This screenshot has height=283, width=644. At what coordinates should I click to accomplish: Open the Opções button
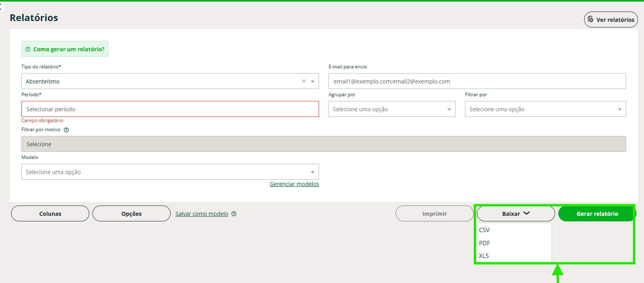131,213
